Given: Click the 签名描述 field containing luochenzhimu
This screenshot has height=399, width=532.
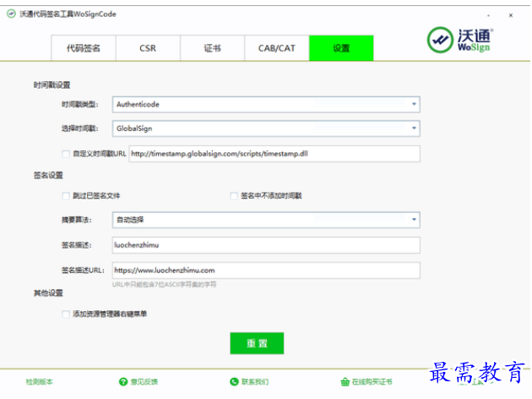Looking at the screenshot, I should [266, 245].
